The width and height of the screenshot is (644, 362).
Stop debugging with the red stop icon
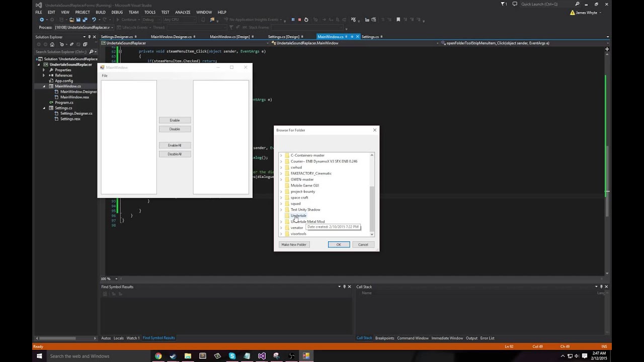tap(299, 20)
